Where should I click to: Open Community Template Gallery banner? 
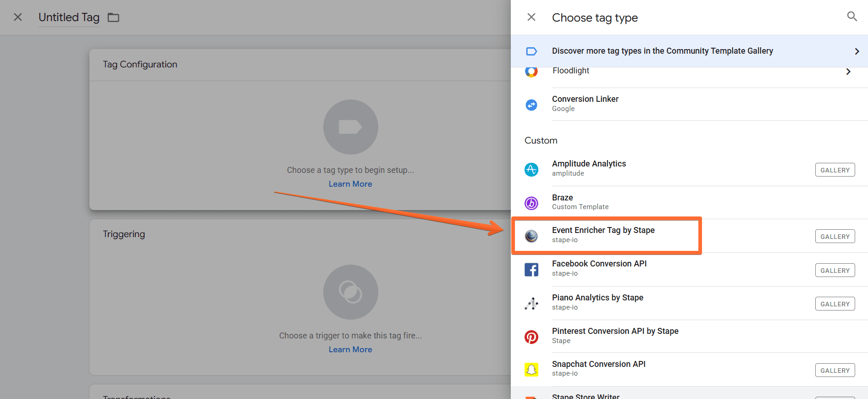pyautogui.click(x=689, y=51)
